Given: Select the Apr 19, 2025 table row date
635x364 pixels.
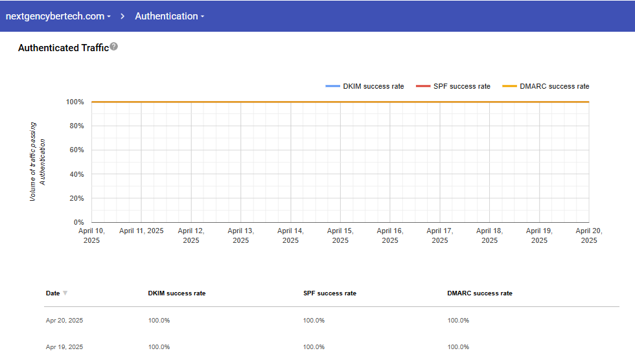Looking at the screenshot, I should 64,347.
